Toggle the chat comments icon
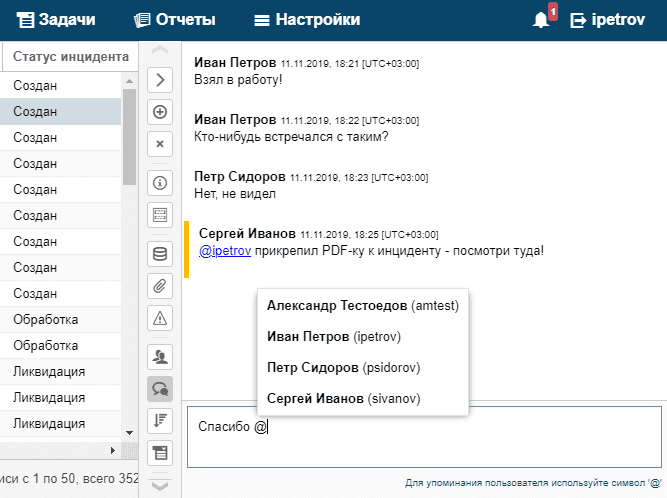This screenshot has height=498, width=667. tap(160, 388)
